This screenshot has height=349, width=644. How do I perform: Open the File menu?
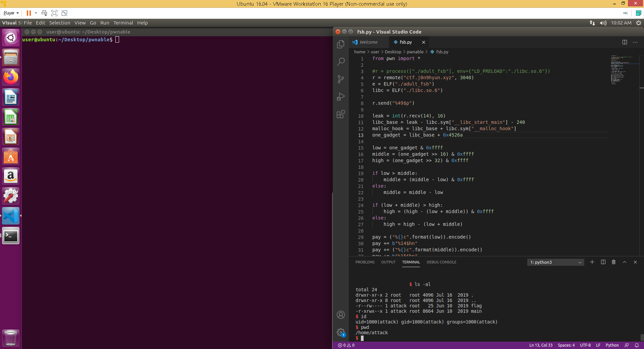pos(28,23)
